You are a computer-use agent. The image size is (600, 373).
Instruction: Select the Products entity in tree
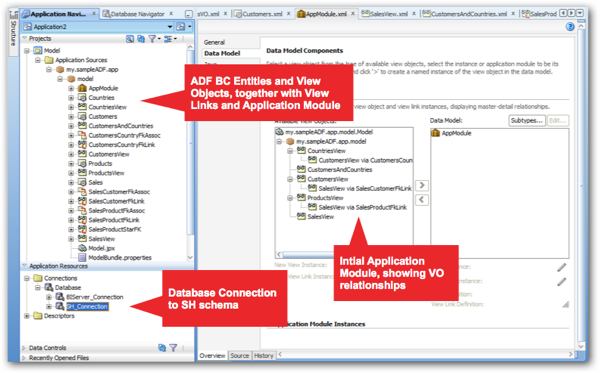tap(100, 163)
